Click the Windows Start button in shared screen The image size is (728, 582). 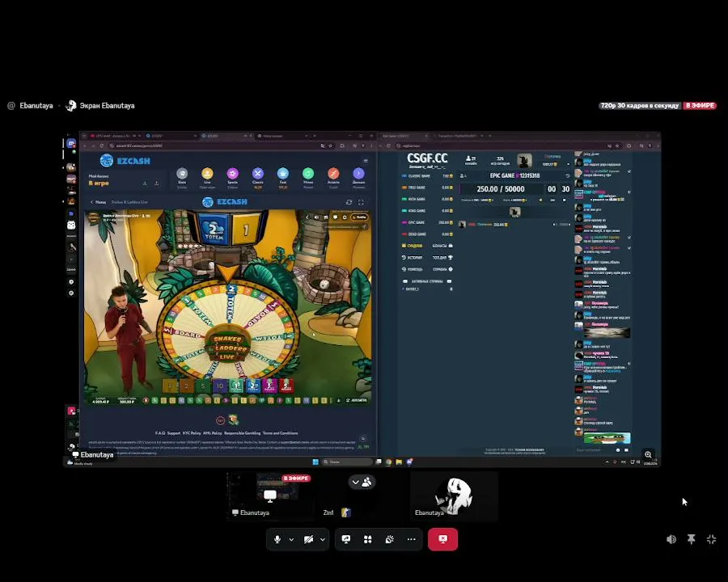click(315, 462)
